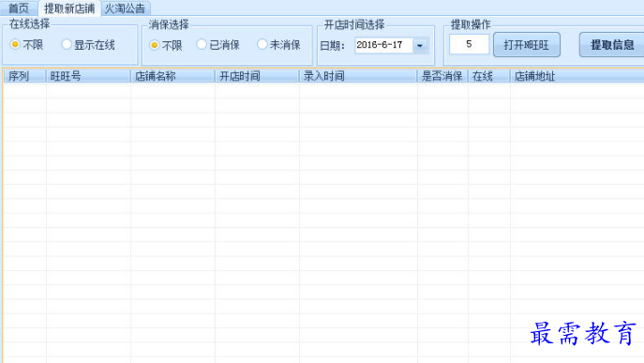644x363 pixels.
Task: Click the 店铺地址 column header
Action: pos(577,76)
